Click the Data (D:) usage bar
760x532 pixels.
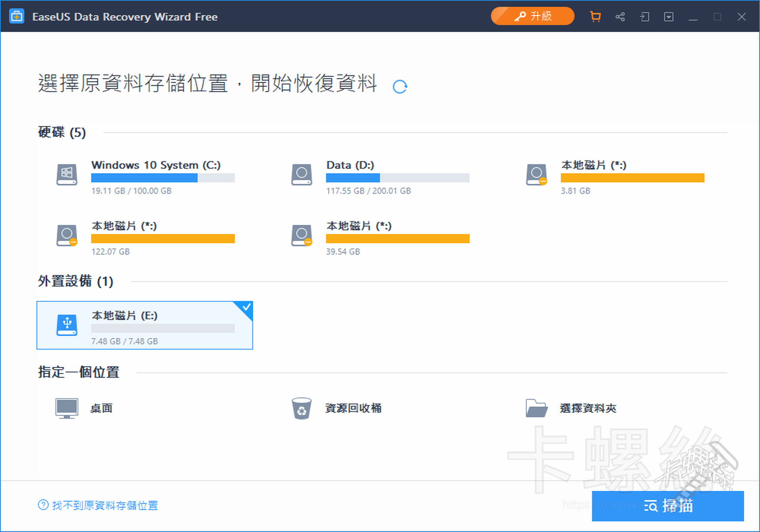pos(397,178)
